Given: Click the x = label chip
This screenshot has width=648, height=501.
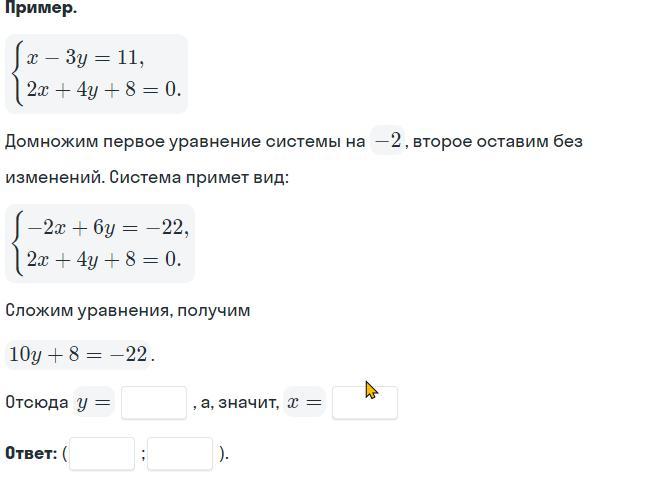Looking at the screenshot, I should coord(305,402).
